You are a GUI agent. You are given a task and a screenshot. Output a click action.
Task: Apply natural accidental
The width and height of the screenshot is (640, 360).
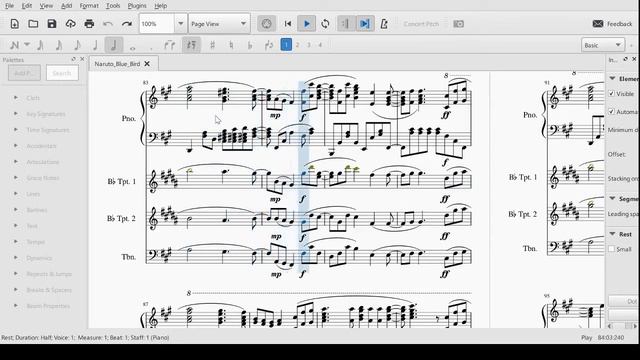click(231, 45)
